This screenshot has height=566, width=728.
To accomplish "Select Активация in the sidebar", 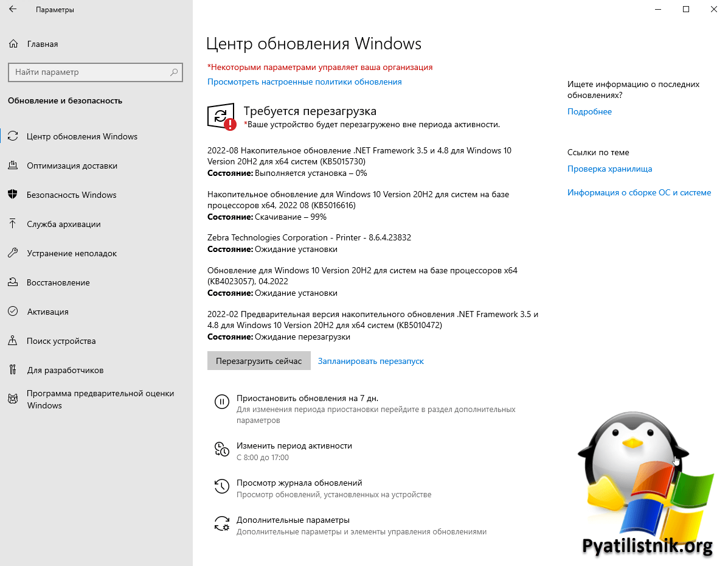I will tap(47, 312).
